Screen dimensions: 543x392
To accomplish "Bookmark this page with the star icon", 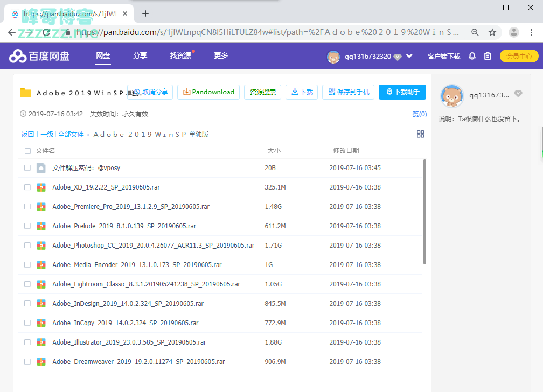I will (492, 32).
